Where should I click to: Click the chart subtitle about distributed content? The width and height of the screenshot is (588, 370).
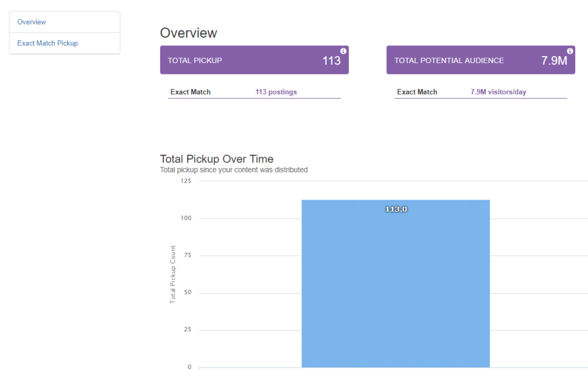[234, 170]
